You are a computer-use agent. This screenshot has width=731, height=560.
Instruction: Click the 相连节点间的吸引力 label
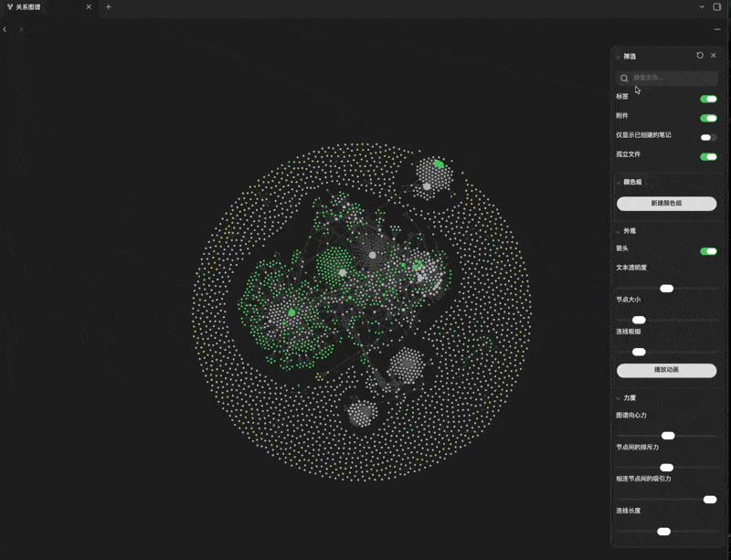643,479
